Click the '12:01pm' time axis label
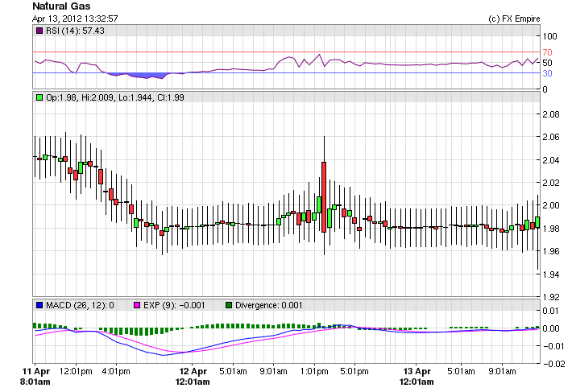The height and width of the screenshot is (392, 572). coord(76,371)
